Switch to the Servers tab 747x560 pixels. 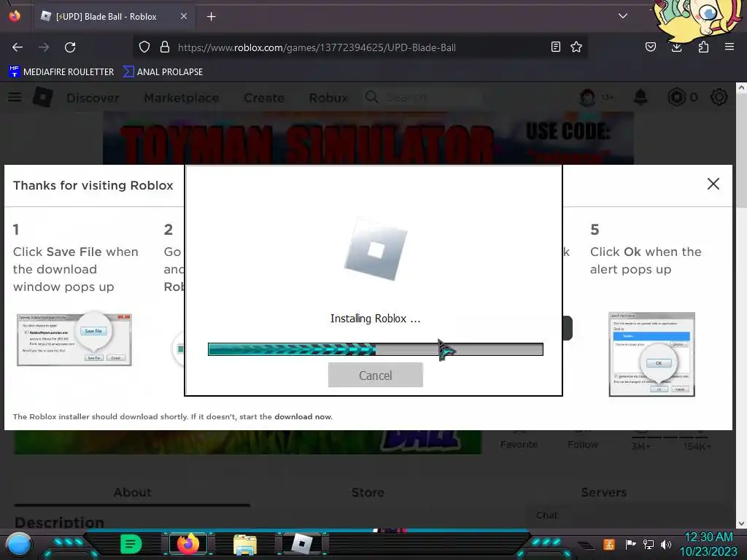tap(603, 492)
